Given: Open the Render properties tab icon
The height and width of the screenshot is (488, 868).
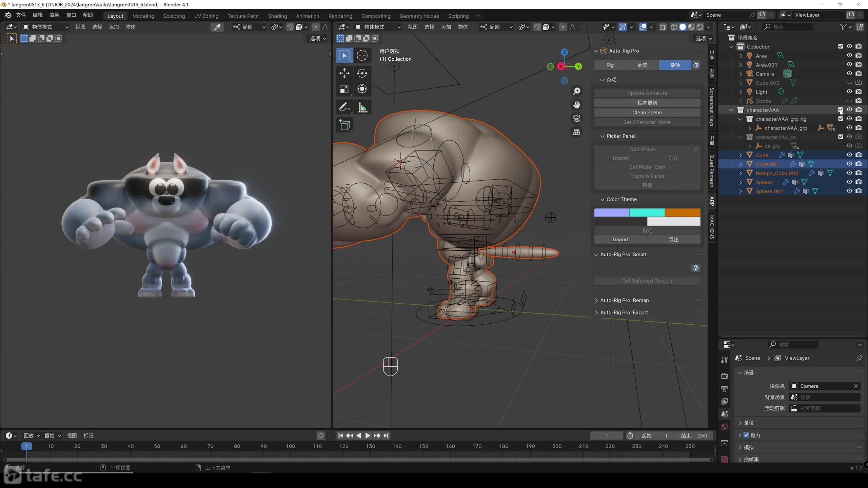Looking at the screenshot, I should [725, 376].
